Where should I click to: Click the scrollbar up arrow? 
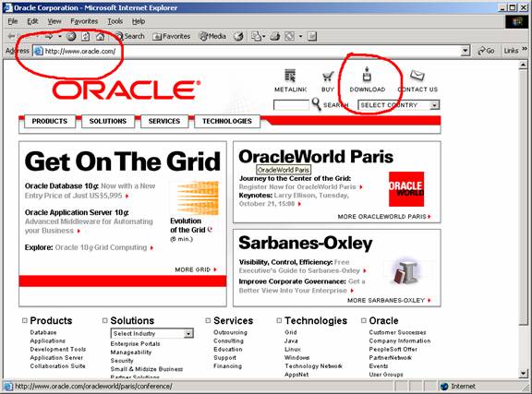tap(524, 65)
